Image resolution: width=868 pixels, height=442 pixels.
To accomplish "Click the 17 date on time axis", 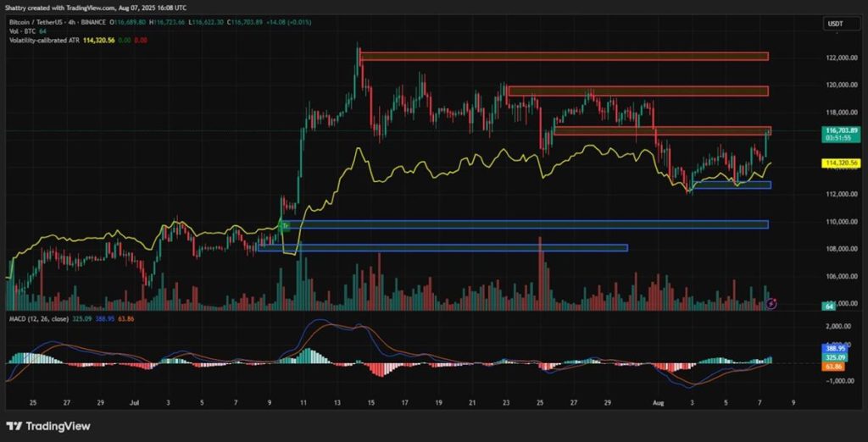I will (404, 403).
